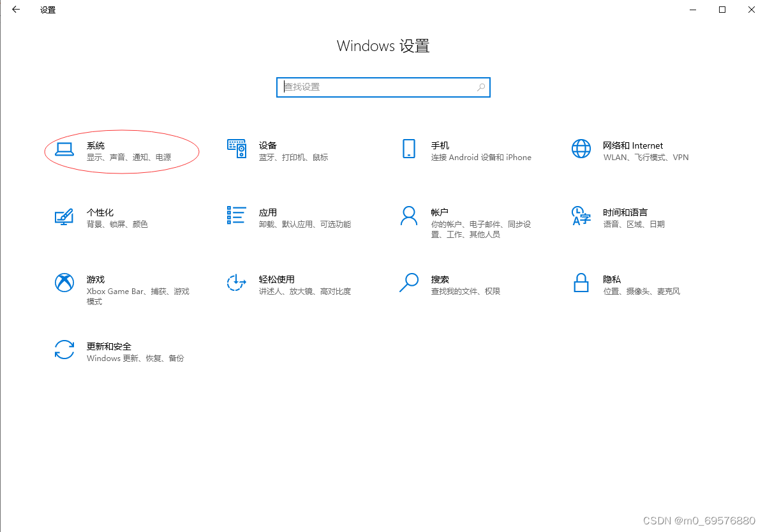The width and height of the screenshot is (765, 532).
Task: Click description 蓝牙、打印机、鼠标
Action: 293,157
